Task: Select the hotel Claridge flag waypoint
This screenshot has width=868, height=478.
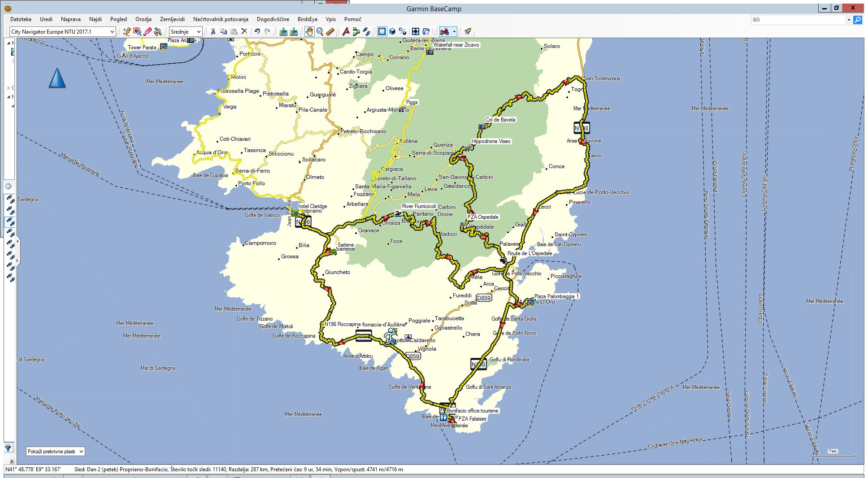Action: 295,213
